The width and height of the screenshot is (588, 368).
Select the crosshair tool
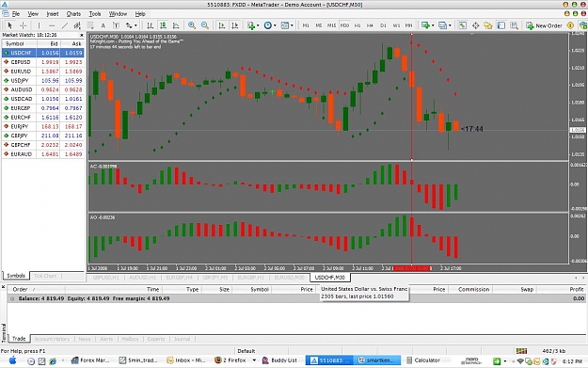[23, 25]
